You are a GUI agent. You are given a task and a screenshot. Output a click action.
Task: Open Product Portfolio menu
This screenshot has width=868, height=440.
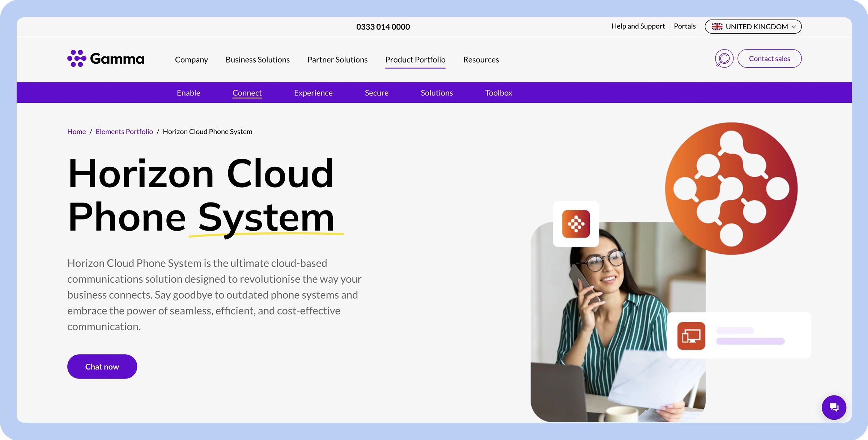click(415, 60)
